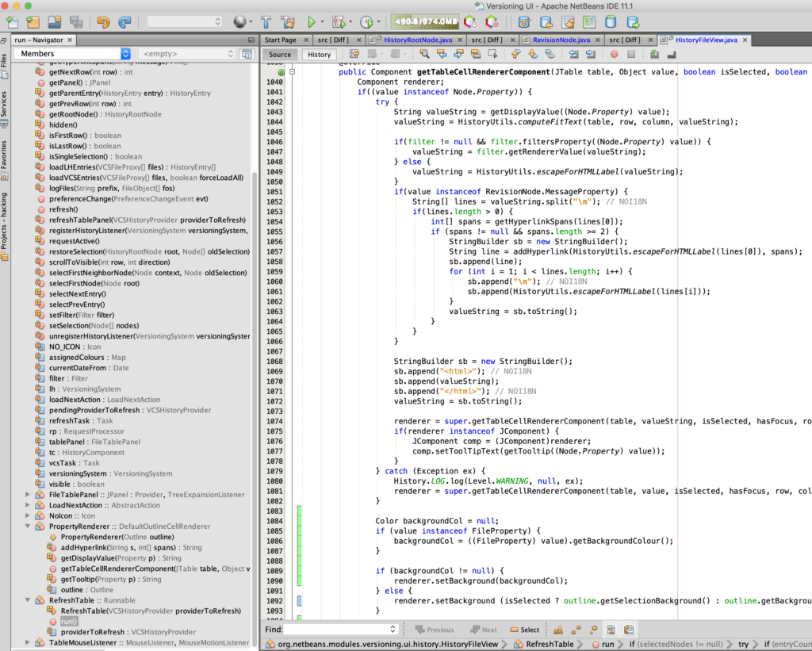Toggle Match Case in find bar
Image resolution: width=812 pixels, height=651 pixels.
(x=558, y=630)
